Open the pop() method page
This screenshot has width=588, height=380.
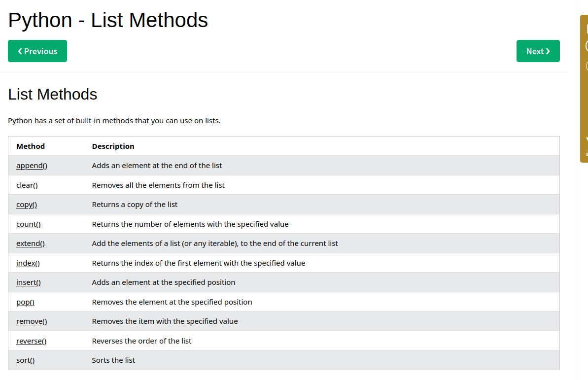25,302
